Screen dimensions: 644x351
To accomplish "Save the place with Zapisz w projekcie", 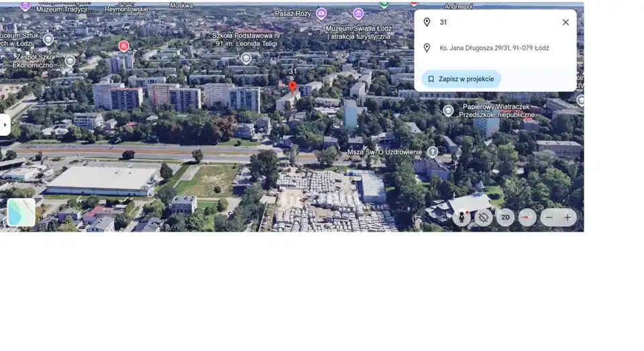I will point(461,79).
